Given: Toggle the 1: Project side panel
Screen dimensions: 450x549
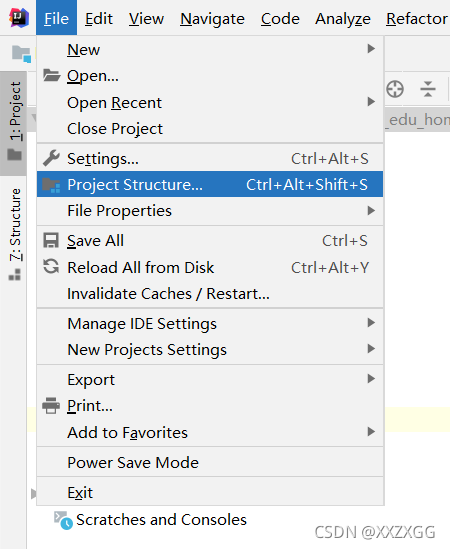Looking at the screenshot, I should 14,123.
